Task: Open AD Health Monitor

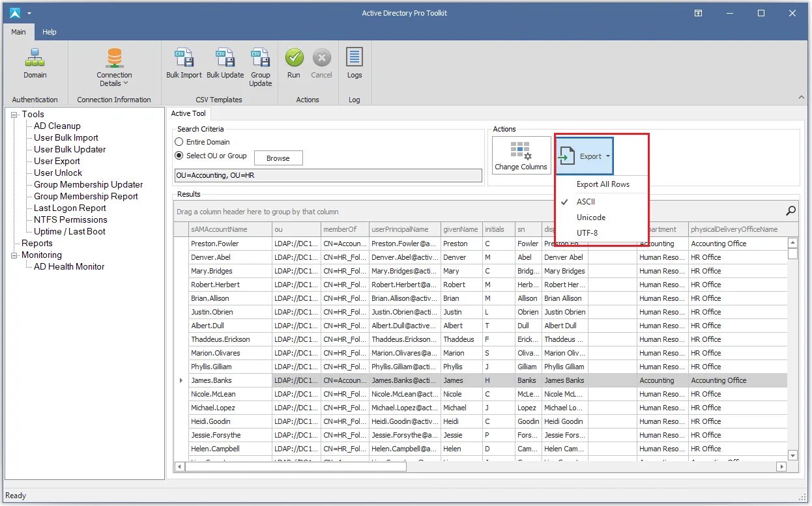Action: 69,266
